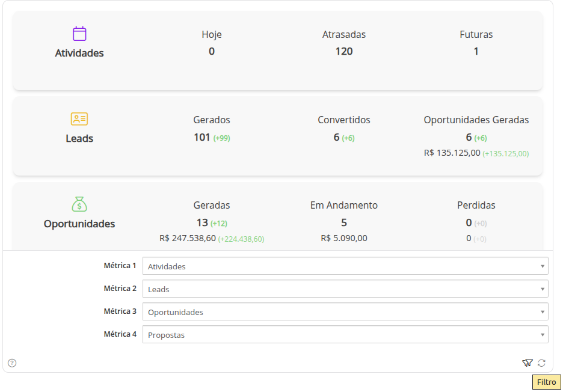Click the Perdidas opportunities value
The image size is (563, 392).
469,223
